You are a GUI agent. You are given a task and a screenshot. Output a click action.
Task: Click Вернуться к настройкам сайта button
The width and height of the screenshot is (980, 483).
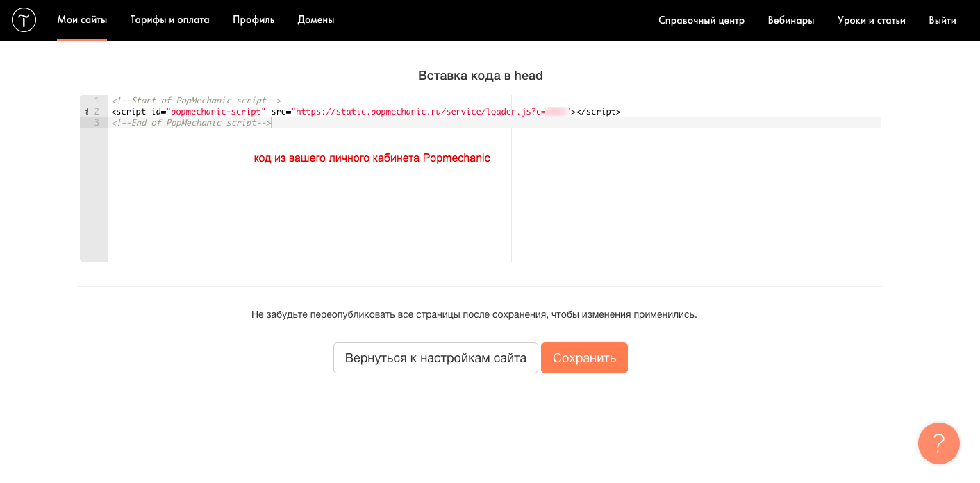point(435,358)
